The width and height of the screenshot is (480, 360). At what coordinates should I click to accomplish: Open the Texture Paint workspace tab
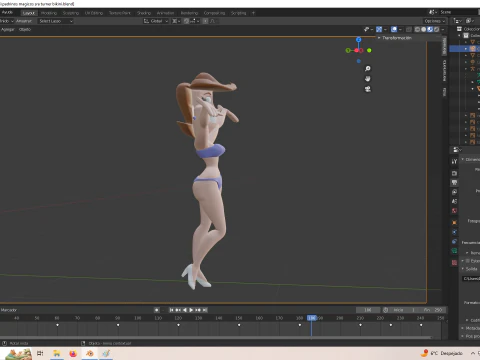[x=120, y=13]
